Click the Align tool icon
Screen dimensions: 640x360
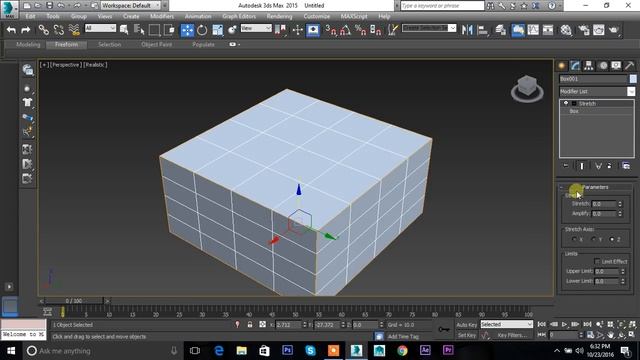pyautogui.click(x=482, y=30)
